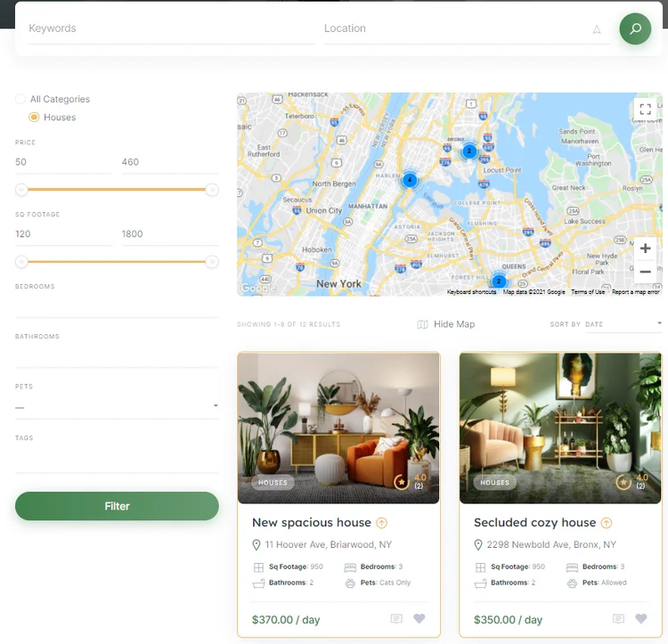This screenshot has height=644, width=668.
Task: Click the Price slider maximum handle
Action: pyautogui.click(x=212, y=190)
